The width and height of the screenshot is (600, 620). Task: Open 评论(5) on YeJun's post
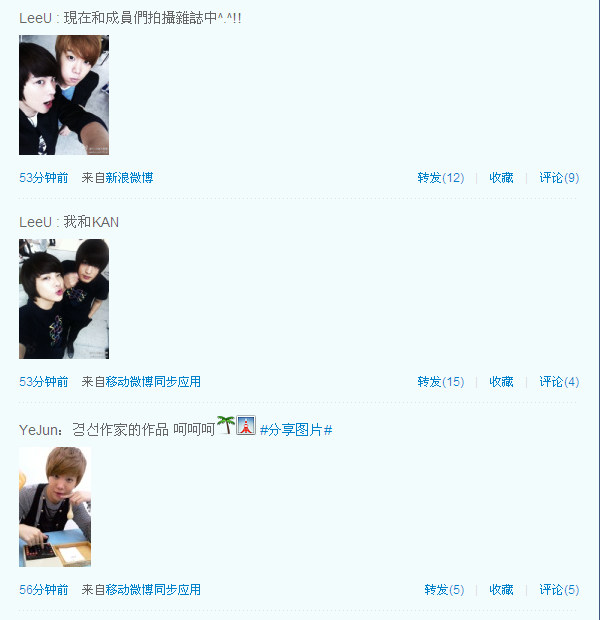click(x=559, y=590)
